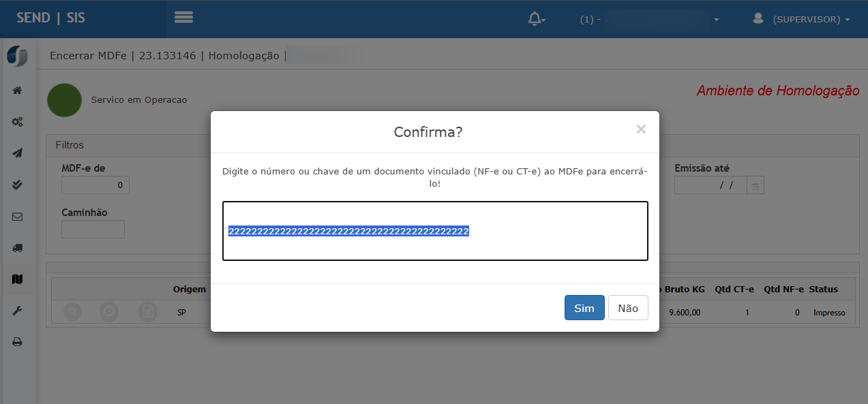868x404 pixels.
Task: Click the home icon in sidebar
Action: click(x=18, y=91)
